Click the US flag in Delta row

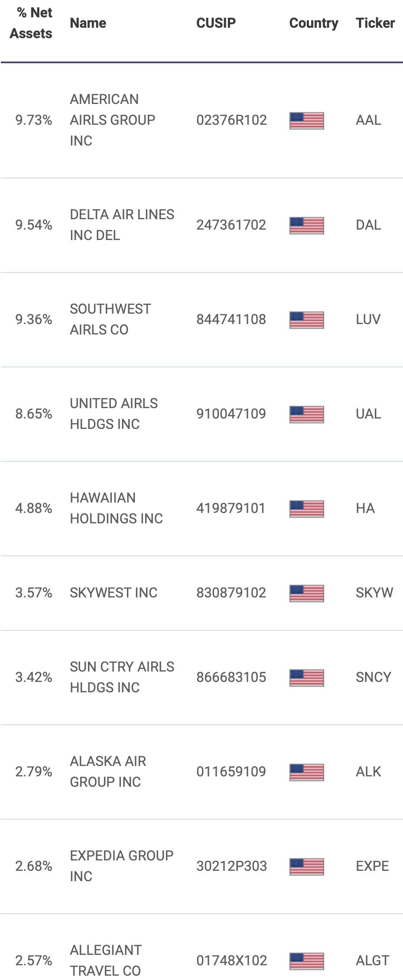pos(306,225)
